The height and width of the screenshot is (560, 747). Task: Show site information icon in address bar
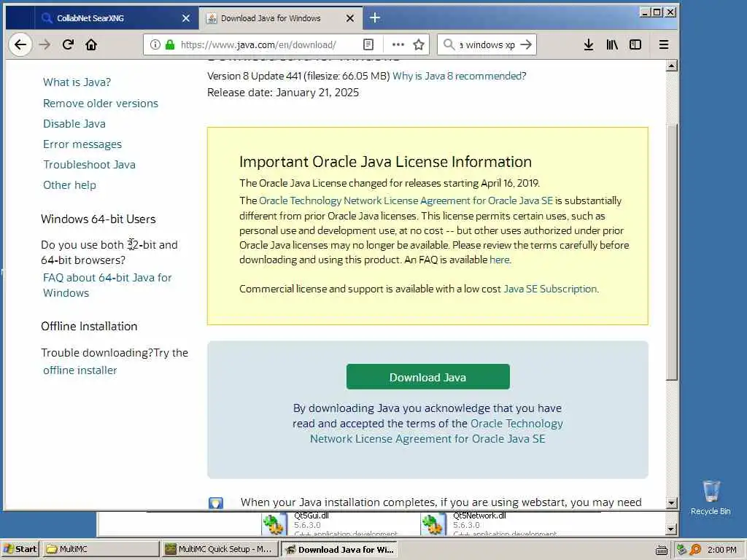[155, 44]
